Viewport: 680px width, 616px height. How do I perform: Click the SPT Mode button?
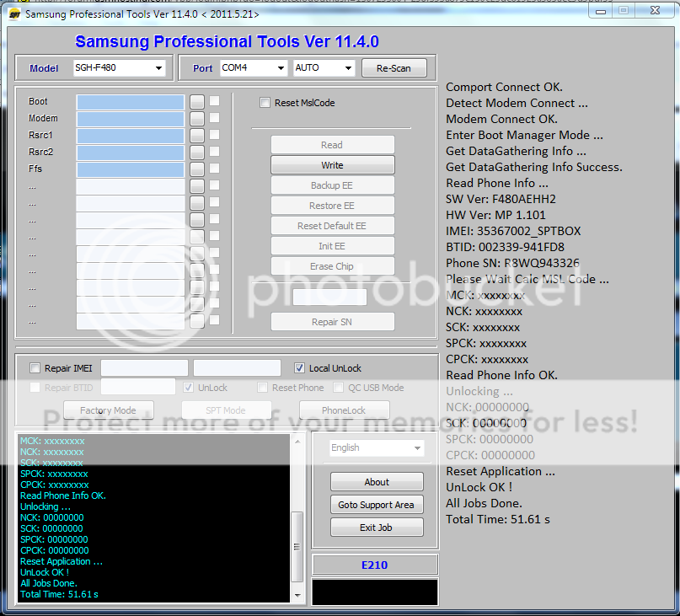coord(227,410)
